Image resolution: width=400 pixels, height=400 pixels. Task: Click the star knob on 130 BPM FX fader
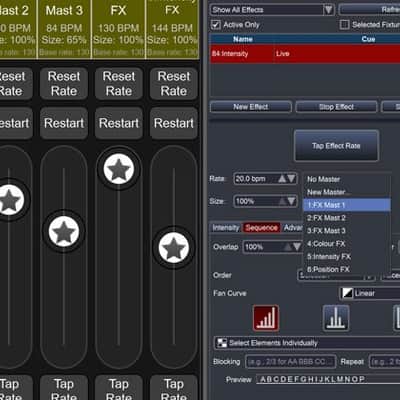coord(119,169)
